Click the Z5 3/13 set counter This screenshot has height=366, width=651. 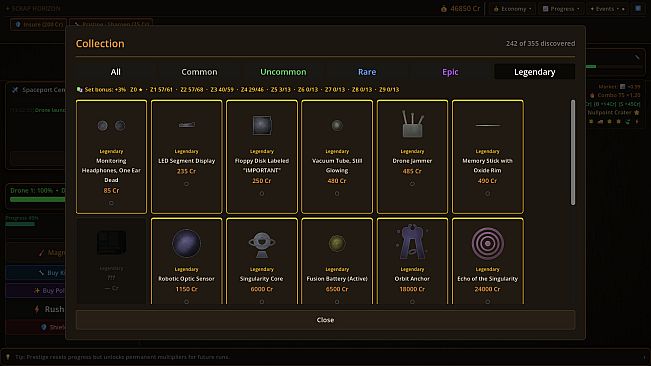tap(281, 90)
